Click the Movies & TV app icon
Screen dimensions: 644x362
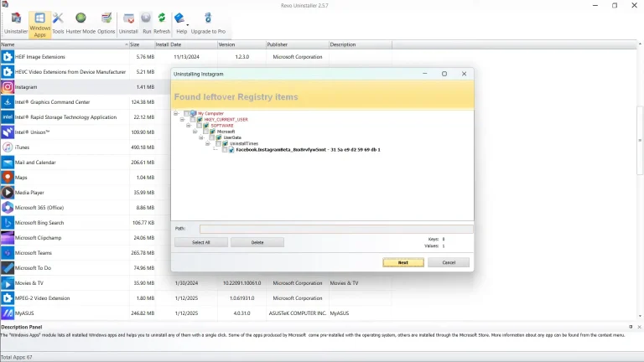point(8,283)
